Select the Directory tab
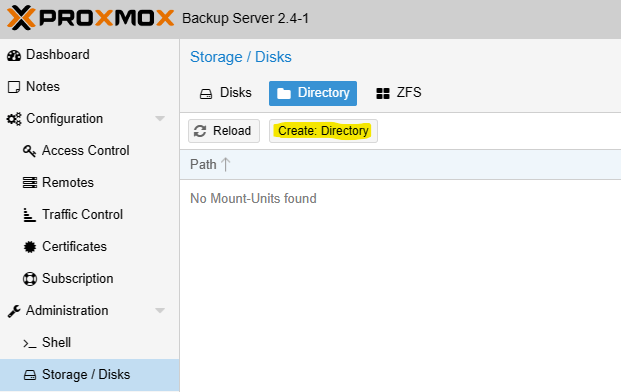 [x=313, y=93]
